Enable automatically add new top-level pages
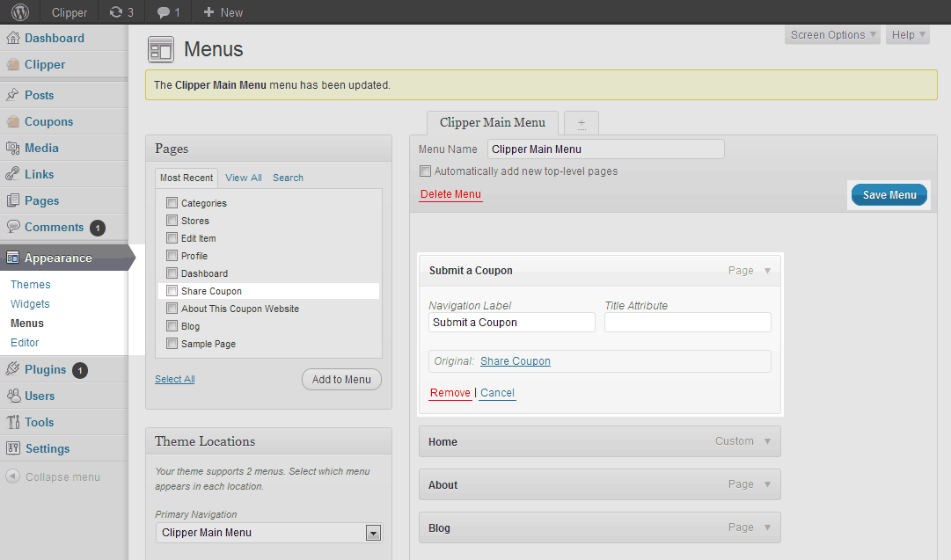Screen dimensions: 951x560 (x=426, y=171)
